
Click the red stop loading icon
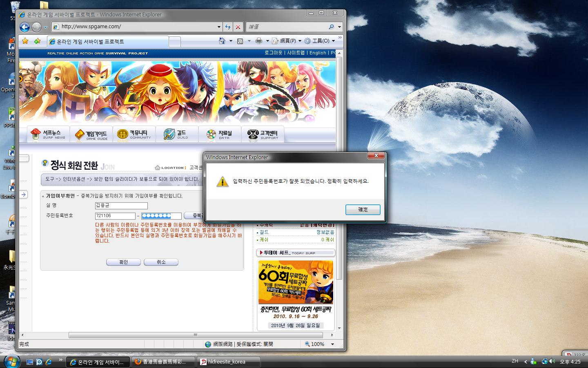pyautogui.click(x=238, y=27)
